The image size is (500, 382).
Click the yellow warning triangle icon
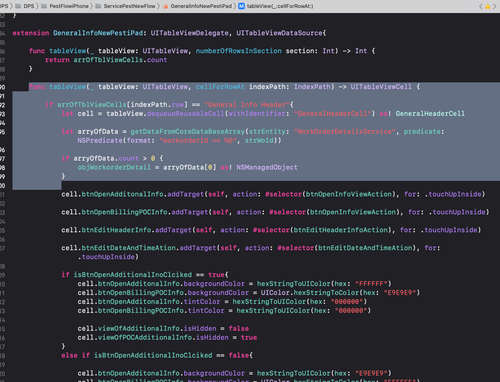click(x=488, y=6)
